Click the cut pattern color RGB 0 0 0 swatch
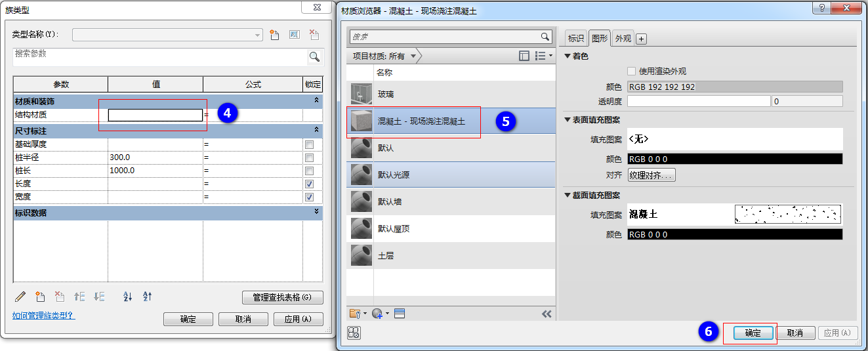This screenshot has width=868, height=351. (x=735, y=234)
